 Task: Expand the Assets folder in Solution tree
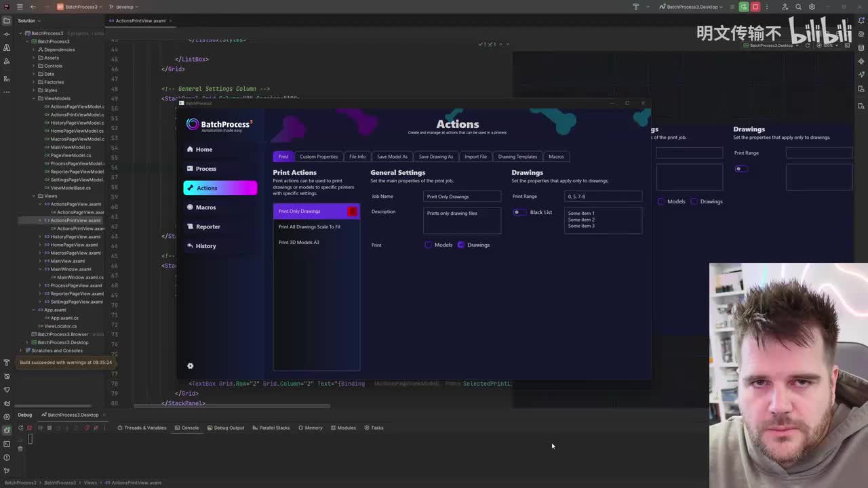(x=33, y=58)
